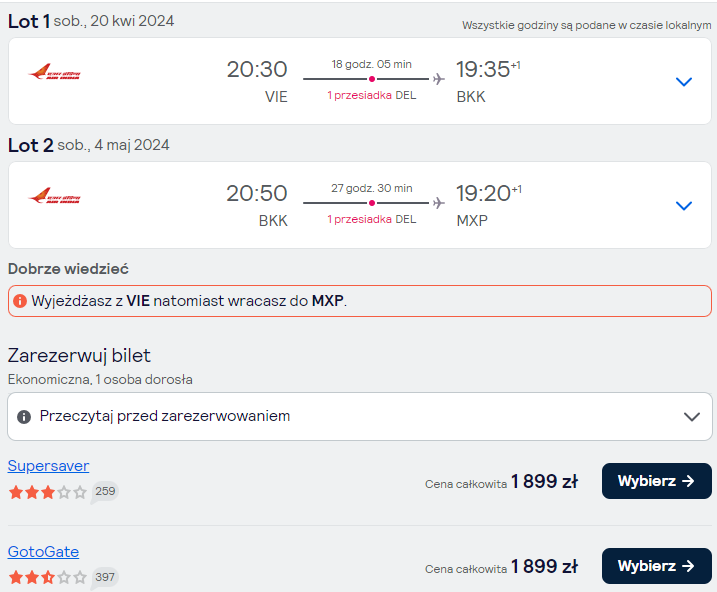This screenshot has width=717, height=592.
Task: Click the Air India logo in Lot 2
Action: [x=54, y=196]
